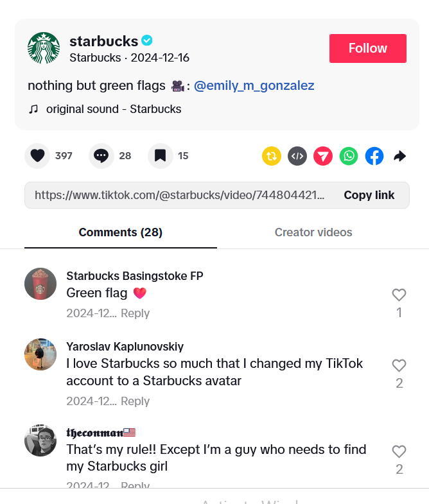This screenshot has height=504, width=429.
Task: Share the video to WhatsApp
Action: click(x=349, y=156)
